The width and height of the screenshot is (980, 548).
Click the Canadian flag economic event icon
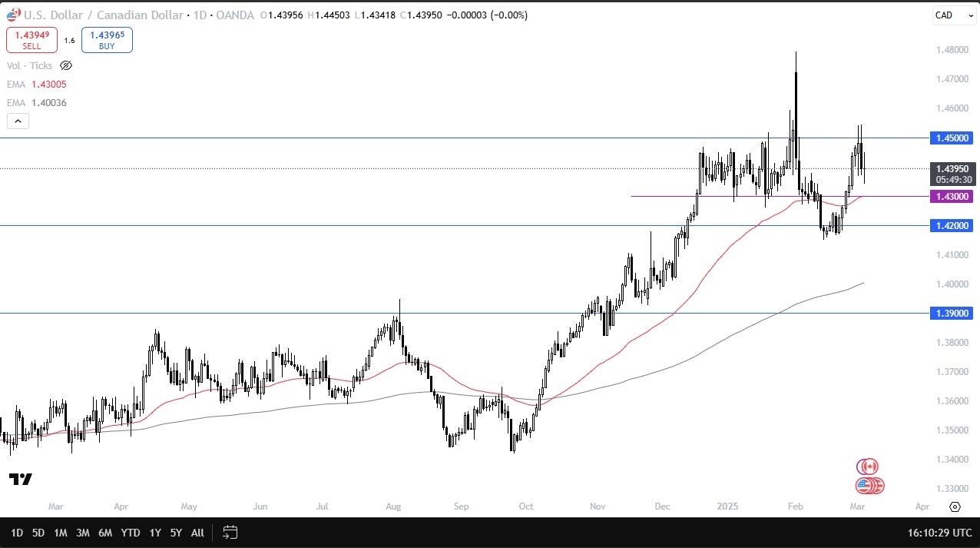[869, 467]
